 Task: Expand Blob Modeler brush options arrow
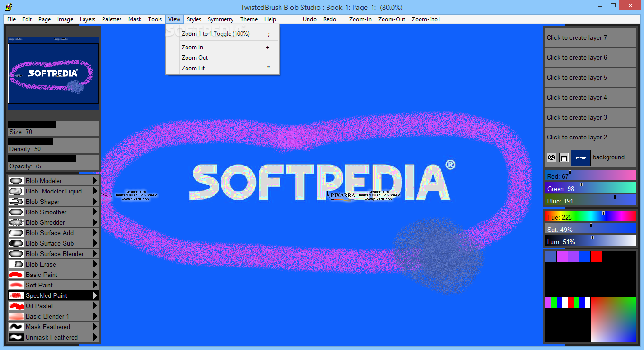[x=95, y=181]
